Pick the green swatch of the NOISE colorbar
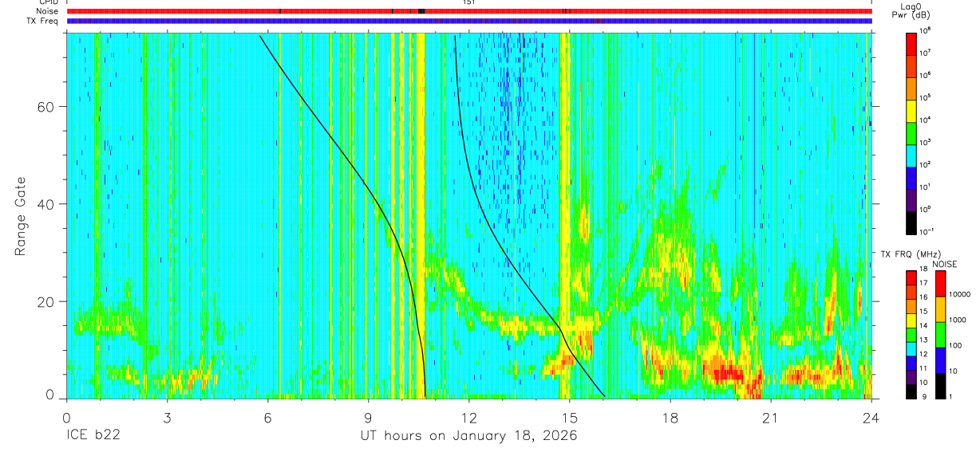Screen dimensions: 980x452 tap(940, 335)
